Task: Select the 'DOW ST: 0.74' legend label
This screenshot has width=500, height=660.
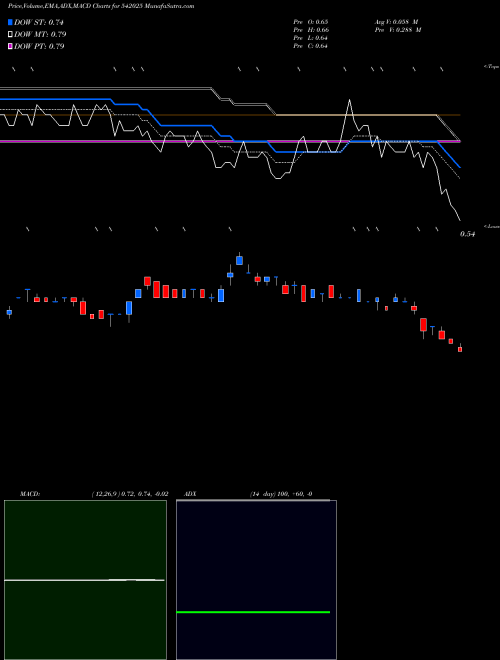Action: point(39,22)
